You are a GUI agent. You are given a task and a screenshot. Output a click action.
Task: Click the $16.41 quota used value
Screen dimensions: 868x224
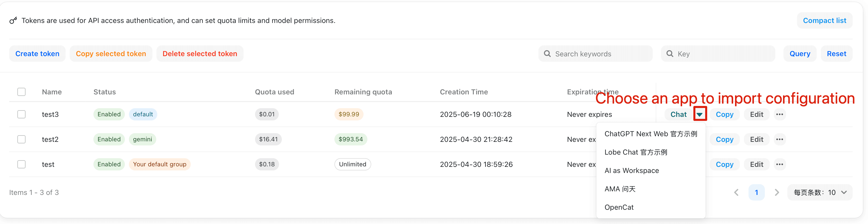click(268, 140)
